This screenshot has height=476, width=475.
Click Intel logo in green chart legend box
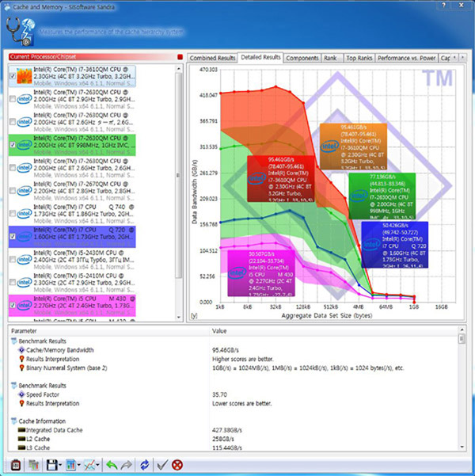pyautogui.click(x=359, y=196)
